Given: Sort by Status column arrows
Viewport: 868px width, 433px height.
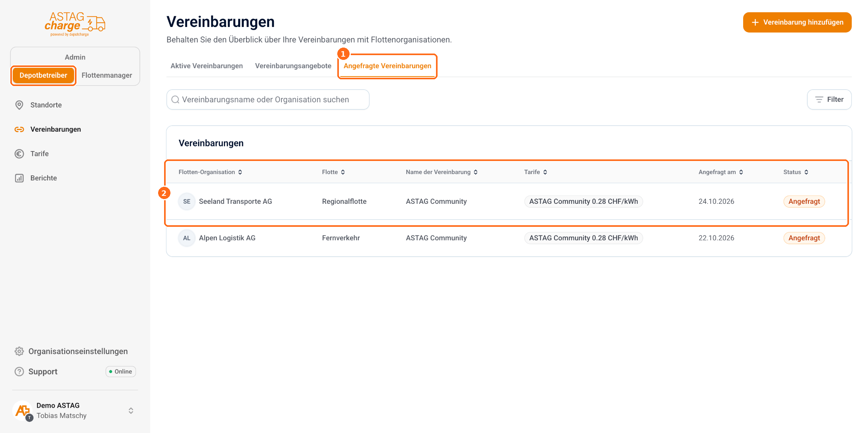Looking at the screenshot, I should point(806,172).
